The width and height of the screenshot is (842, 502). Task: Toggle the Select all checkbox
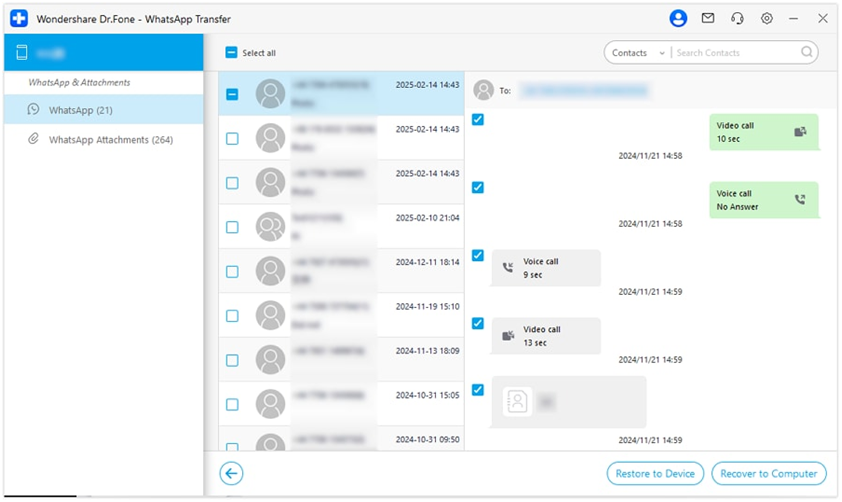pos(231,52)
